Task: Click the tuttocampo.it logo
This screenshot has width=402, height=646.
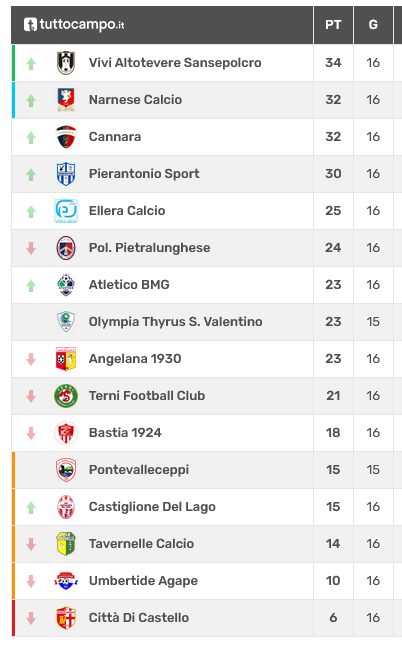Action: (74, 24)
